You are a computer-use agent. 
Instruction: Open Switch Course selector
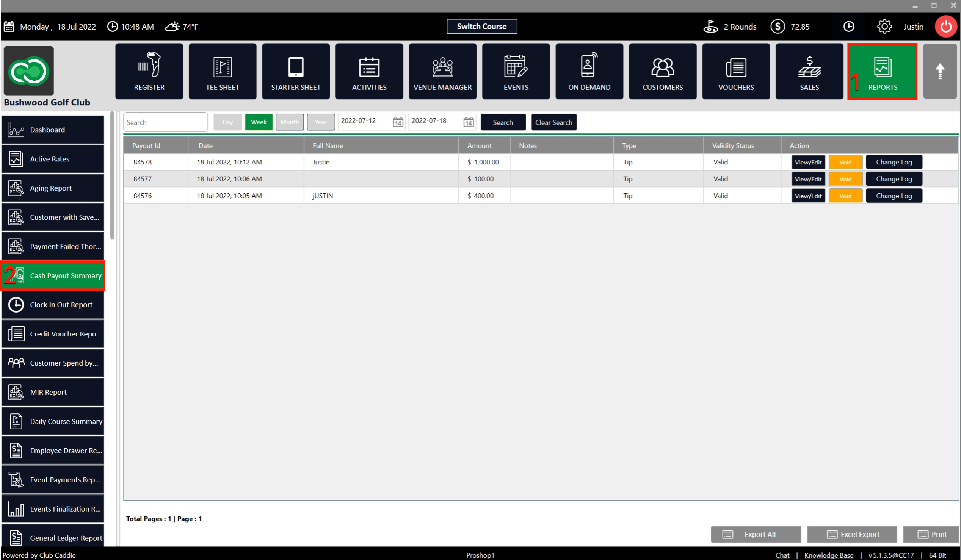click(x=482, y=27)
